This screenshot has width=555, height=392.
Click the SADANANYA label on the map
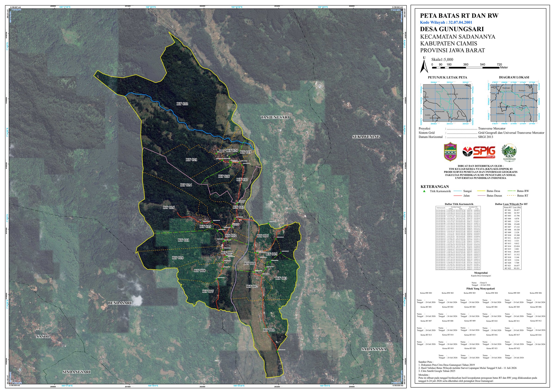[374, 349]
